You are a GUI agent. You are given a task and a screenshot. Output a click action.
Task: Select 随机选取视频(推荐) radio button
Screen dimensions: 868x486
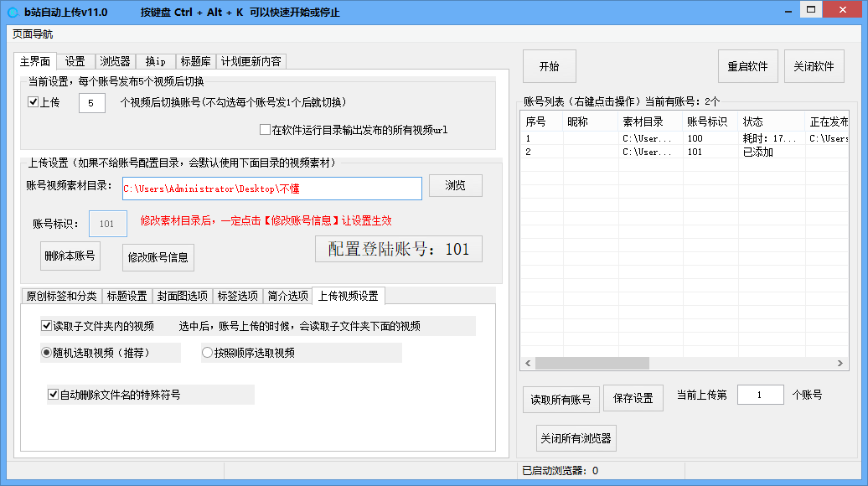(x=47, y=353)
